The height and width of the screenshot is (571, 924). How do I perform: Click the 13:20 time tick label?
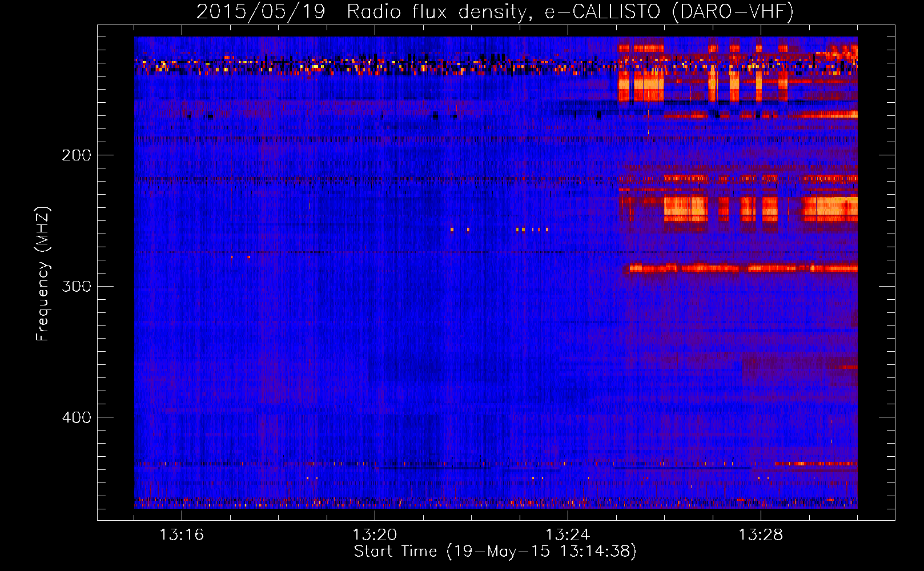[x=375, y=535]
